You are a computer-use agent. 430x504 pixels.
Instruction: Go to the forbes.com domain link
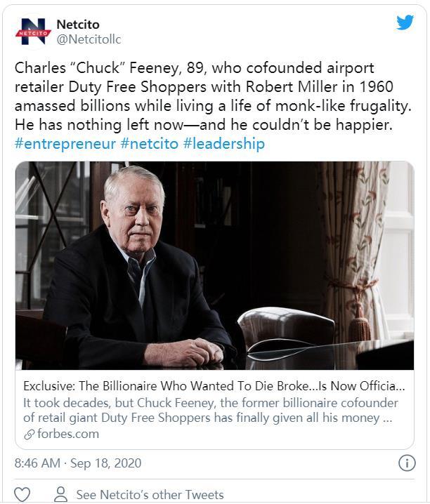(x=67, y=434)
